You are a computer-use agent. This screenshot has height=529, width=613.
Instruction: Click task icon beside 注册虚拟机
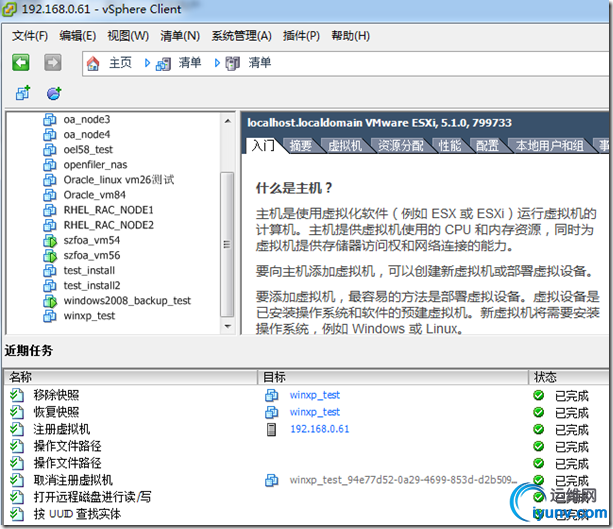16,429
